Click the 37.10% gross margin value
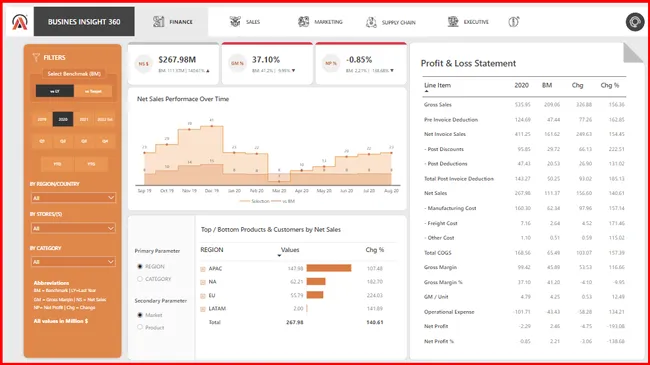The height and width of the screenshot is (365, 650). [x=266, y=60]
